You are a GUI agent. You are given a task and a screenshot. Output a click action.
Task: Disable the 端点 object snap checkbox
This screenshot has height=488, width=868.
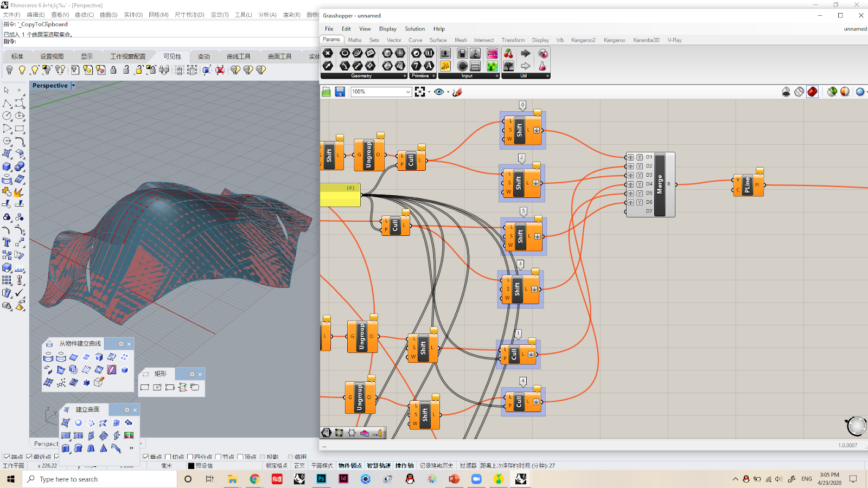pyautogui.click(x=8, y=455)
